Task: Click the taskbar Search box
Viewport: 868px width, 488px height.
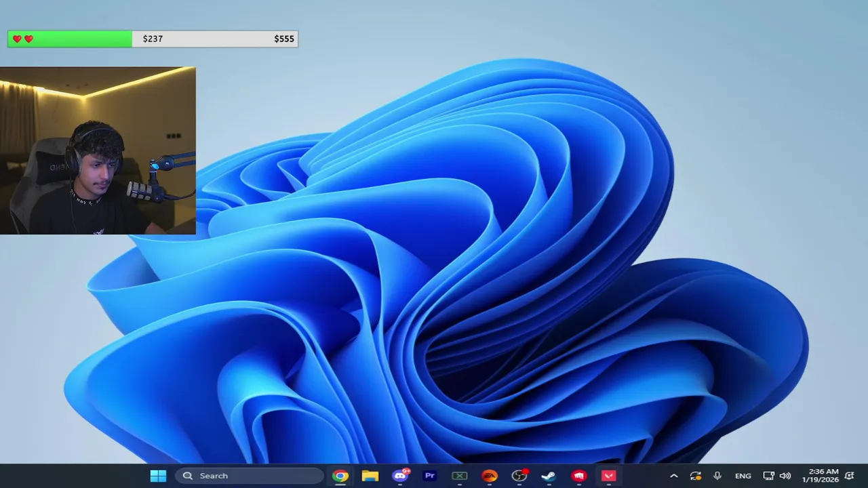Action: (250, 476)
